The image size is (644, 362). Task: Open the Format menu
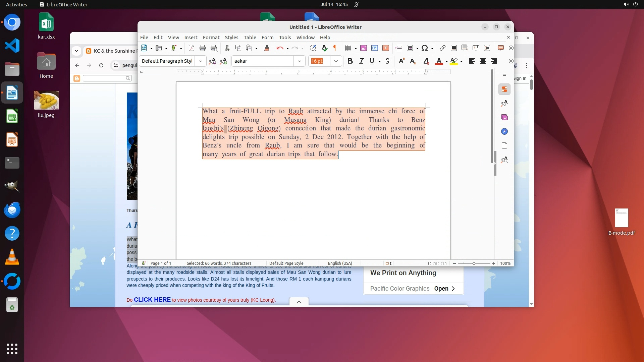(211, 38)
